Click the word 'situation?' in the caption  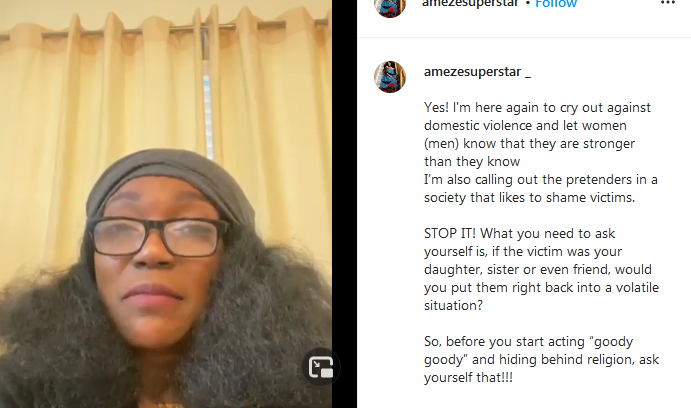tap(453, 305)
